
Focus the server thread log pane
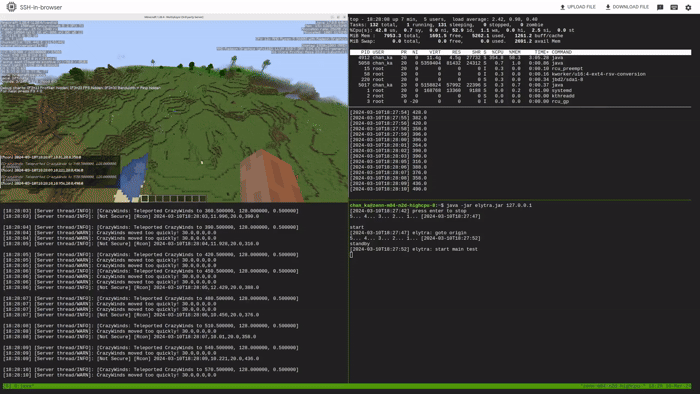174,293
